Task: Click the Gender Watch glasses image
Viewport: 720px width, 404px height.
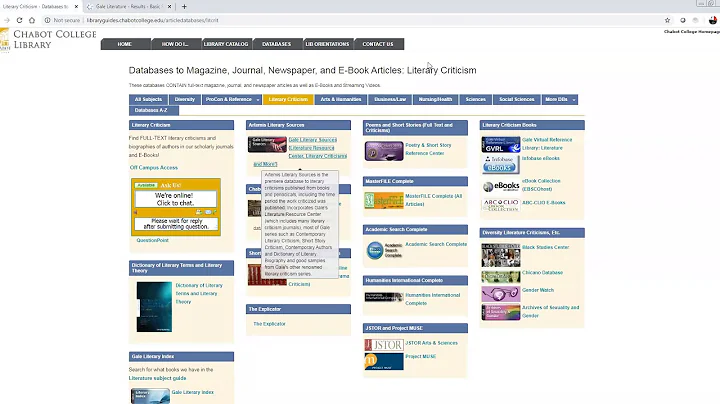Action: coord(501,293)
